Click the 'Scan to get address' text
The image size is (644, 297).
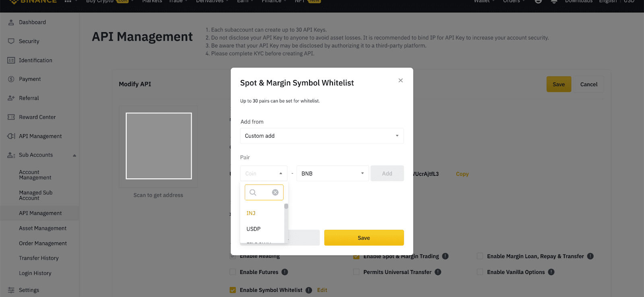pos(158,195)
